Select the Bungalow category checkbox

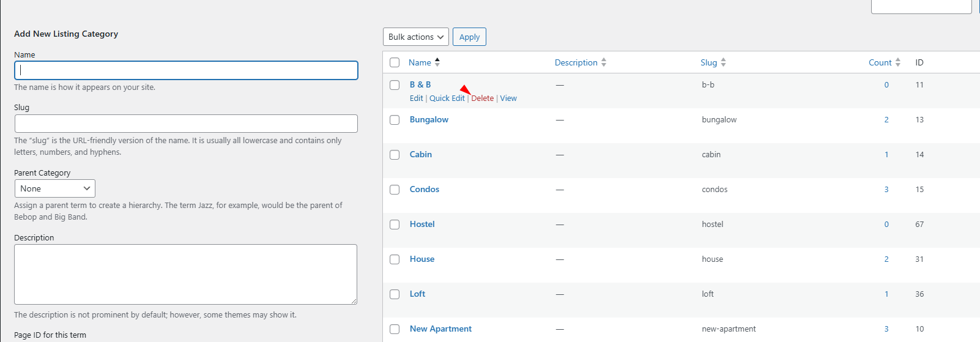click(395, 120)
